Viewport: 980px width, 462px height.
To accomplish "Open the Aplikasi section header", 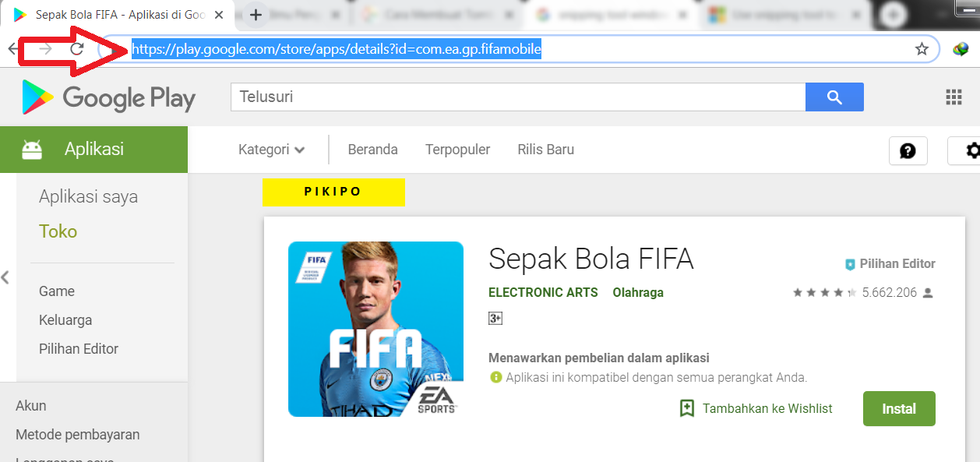I will coord(93,150).
